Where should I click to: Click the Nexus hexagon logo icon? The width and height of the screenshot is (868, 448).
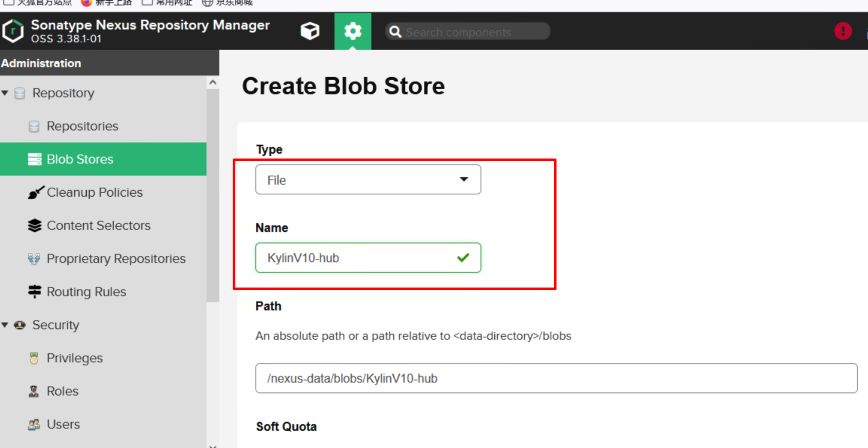pos(13,31)
